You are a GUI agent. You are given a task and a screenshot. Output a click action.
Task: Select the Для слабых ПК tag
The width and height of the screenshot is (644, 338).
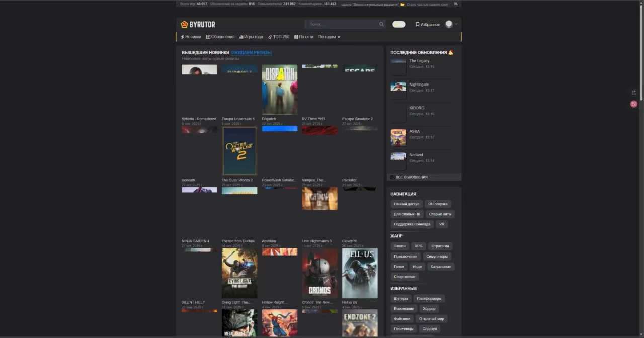click(407, 214)
